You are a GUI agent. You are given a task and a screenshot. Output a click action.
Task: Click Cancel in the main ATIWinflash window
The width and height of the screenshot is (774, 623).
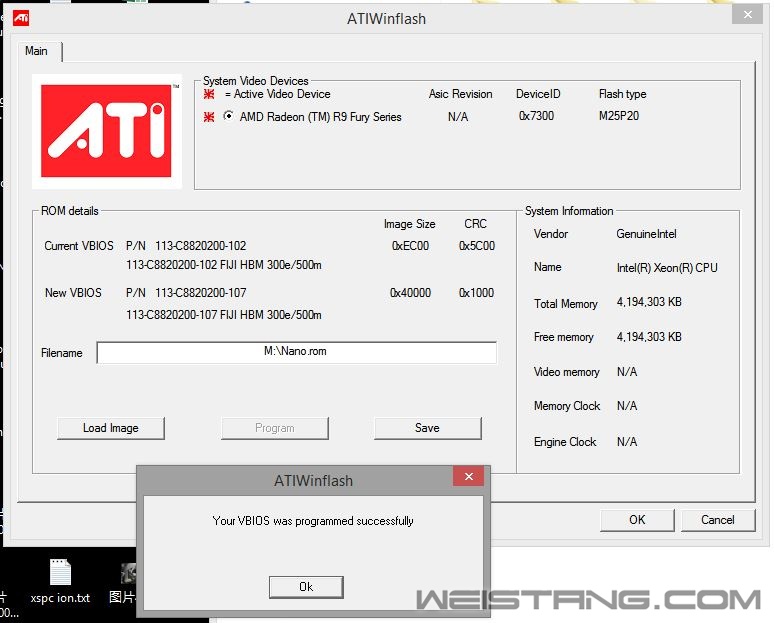[718, 520]
